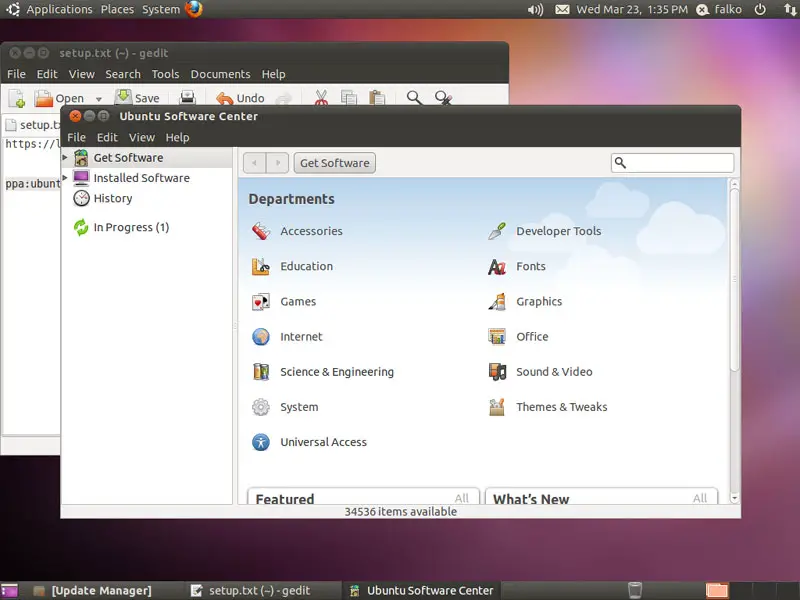The height and width of the screenshot is (600, 800).
Task: Open the Fonts department icon
Action: pos(497,266)
